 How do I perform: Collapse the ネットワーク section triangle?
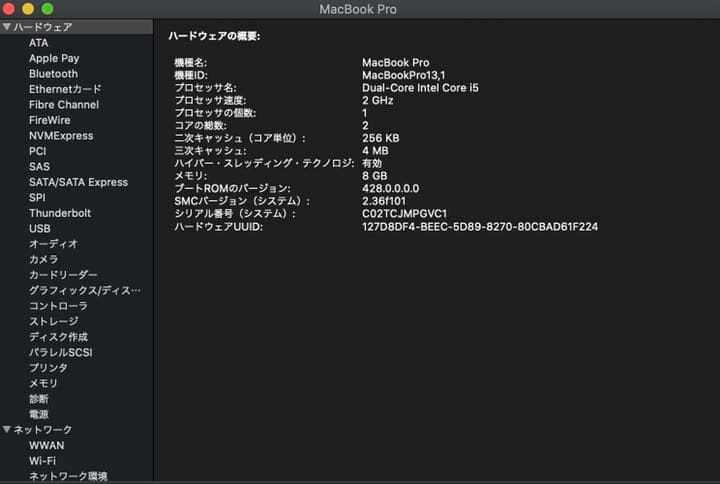tap(7, 429)
